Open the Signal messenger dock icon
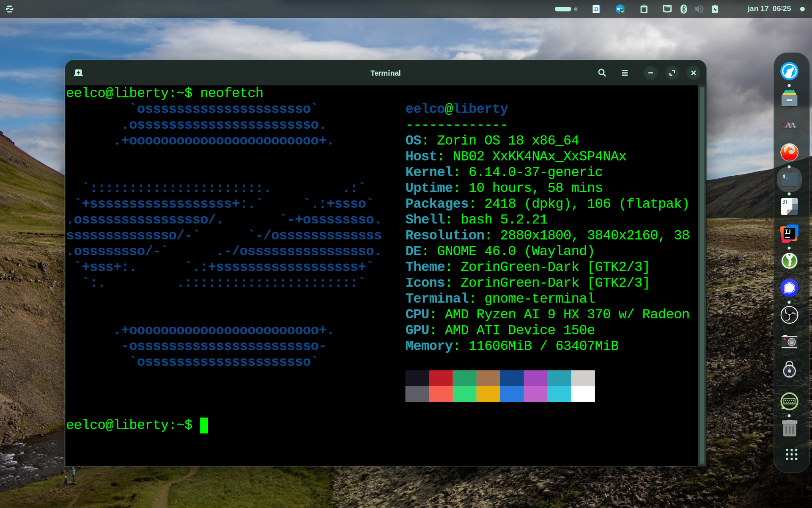This screenshot has height=508, width=812. tap(789, 288)
